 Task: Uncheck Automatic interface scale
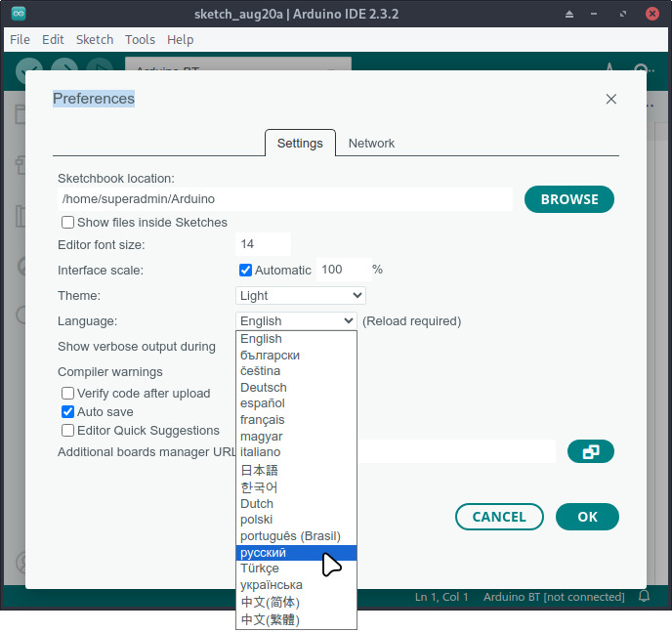pyautogui.click(x=245, y=270)
